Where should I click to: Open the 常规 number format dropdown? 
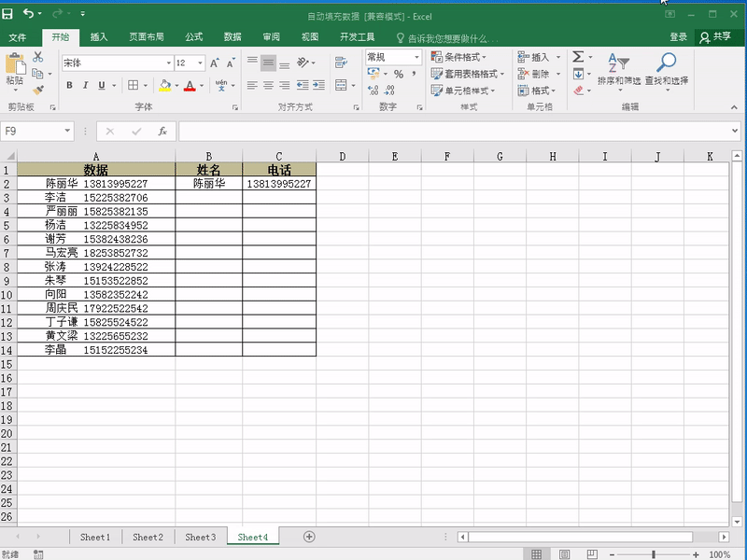pos(416,57)
